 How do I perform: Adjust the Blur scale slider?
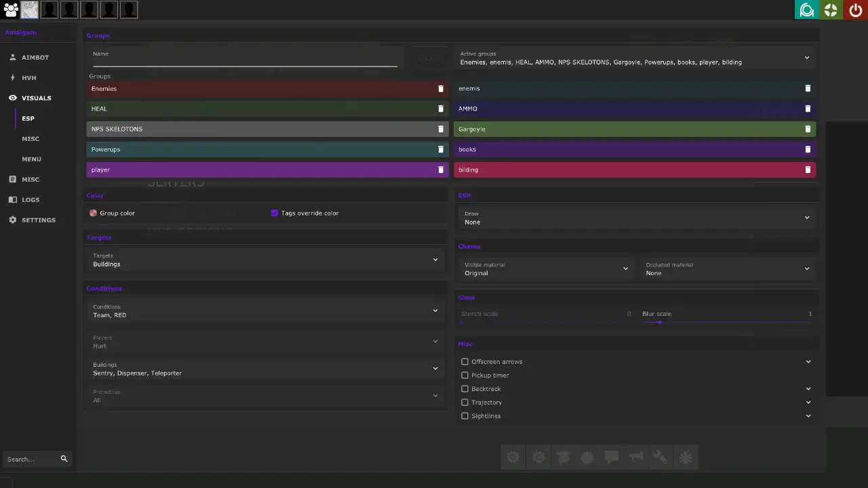click(727, 322)
